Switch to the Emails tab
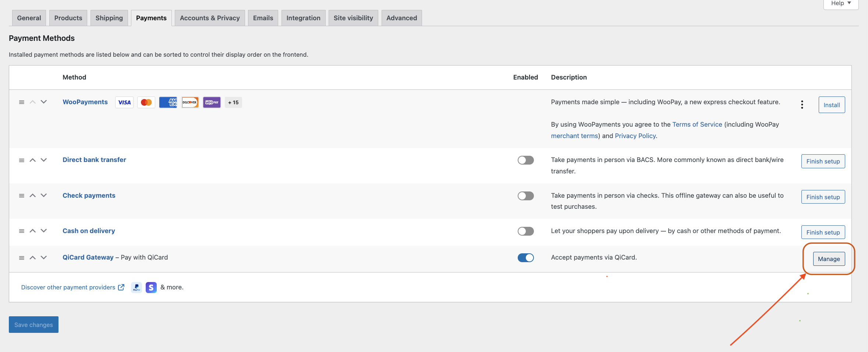The image size is (868, 352). pyautogui.click(x=263, y=18)
